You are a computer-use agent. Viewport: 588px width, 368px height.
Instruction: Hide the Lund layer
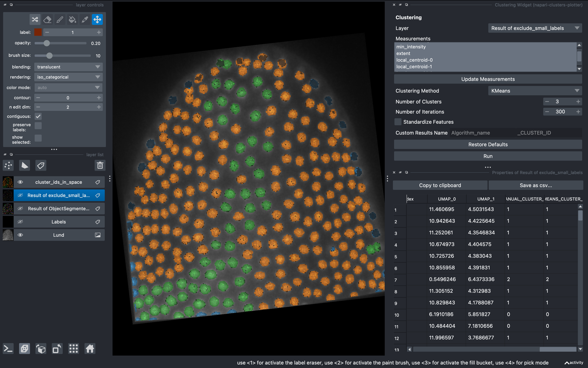[x=20, y=235]
